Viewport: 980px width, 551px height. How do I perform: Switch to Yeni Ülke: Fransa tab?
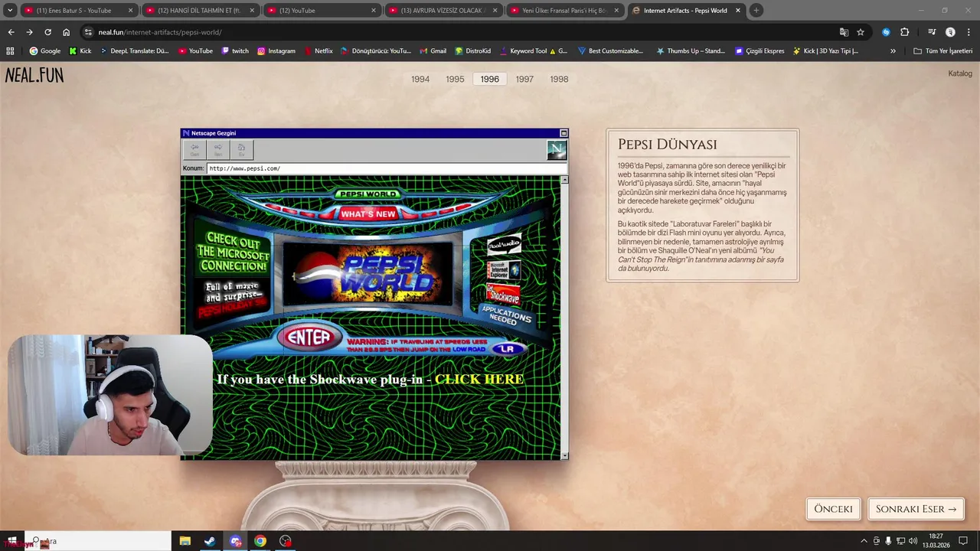click(565, 11)
